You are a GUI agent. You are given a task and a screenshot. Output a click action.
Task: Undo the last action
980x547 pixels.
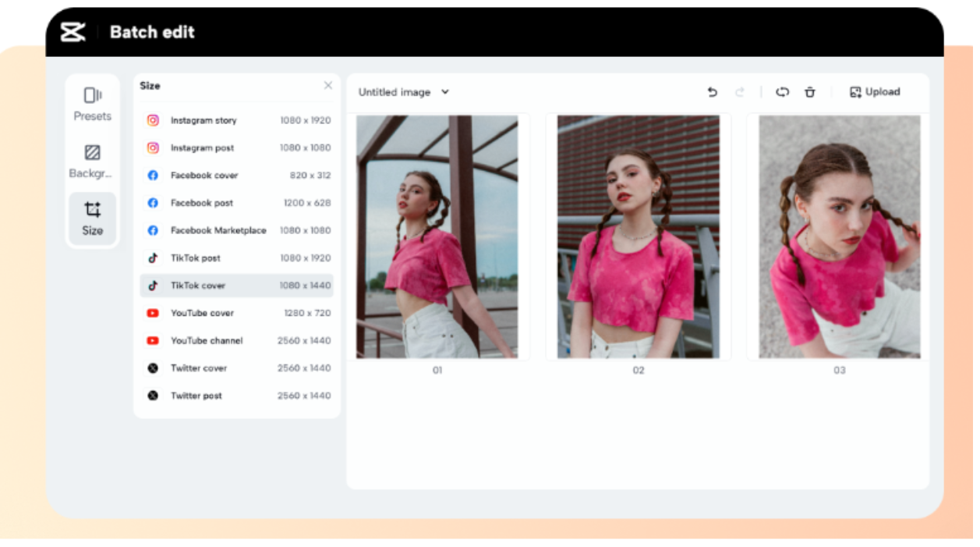tap(712, 92)
